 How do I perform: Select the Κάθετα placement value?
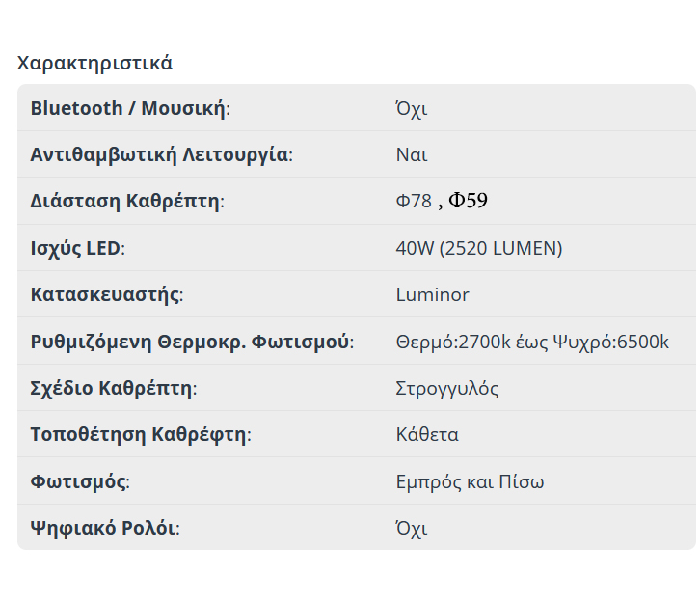pos(427,434)
